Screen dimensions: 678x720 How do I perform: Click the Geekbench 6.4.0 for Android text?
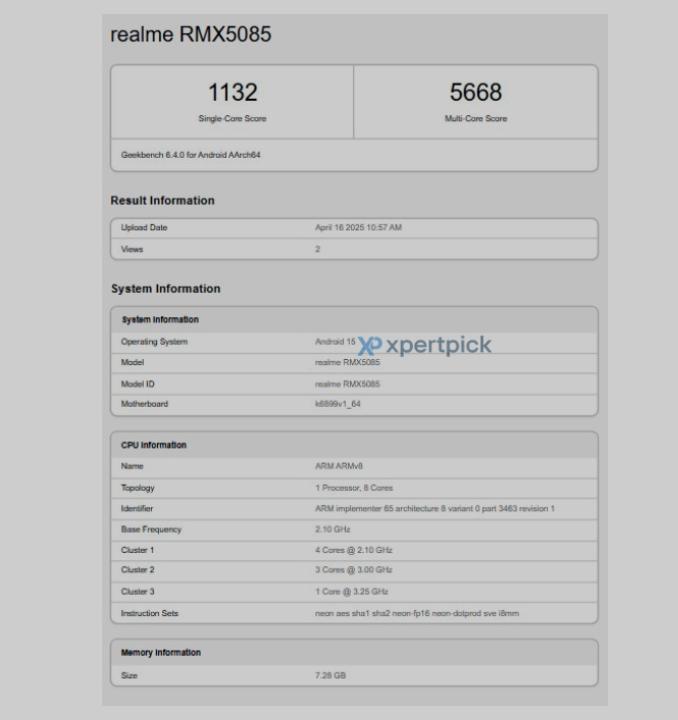click(x=191, y=155)
